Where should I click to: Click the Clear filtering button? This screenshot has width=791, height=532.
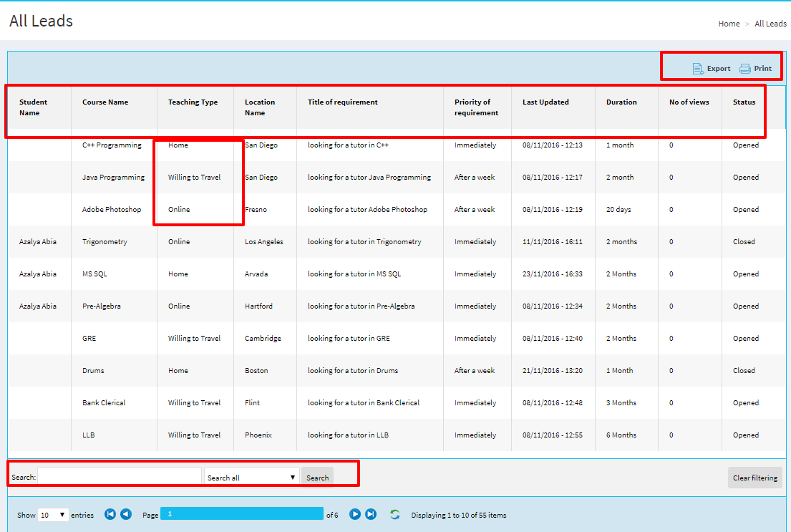(754, 478)
